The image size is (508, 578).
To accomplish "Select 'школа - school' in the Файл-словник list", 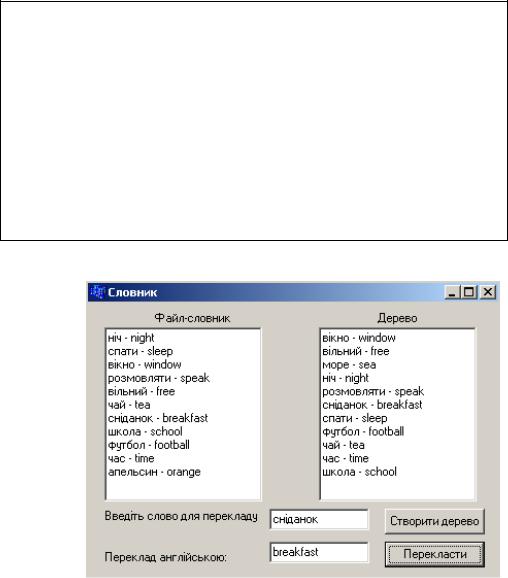I will tap(145, 432).
